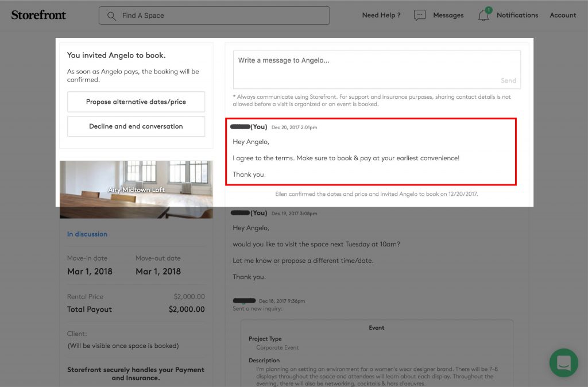Screen dimensions: 588x387
Task: Click the notifications bell icon
Action: pos(483,16)
